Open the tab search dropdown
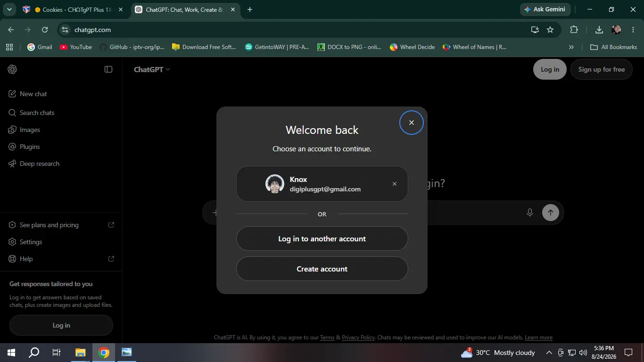The width and height of the screenshot is (644, 362). [9, 9]
